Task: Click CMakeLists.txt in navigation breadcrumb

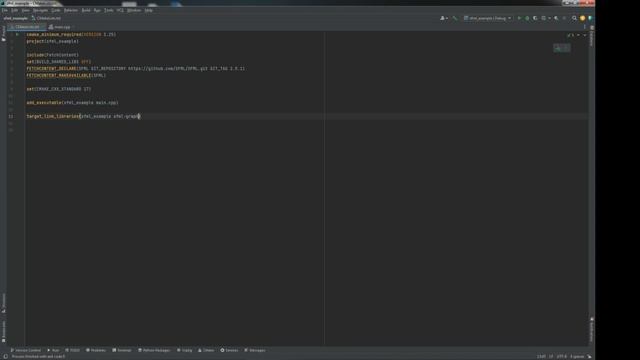Action: tap(46, 18)
